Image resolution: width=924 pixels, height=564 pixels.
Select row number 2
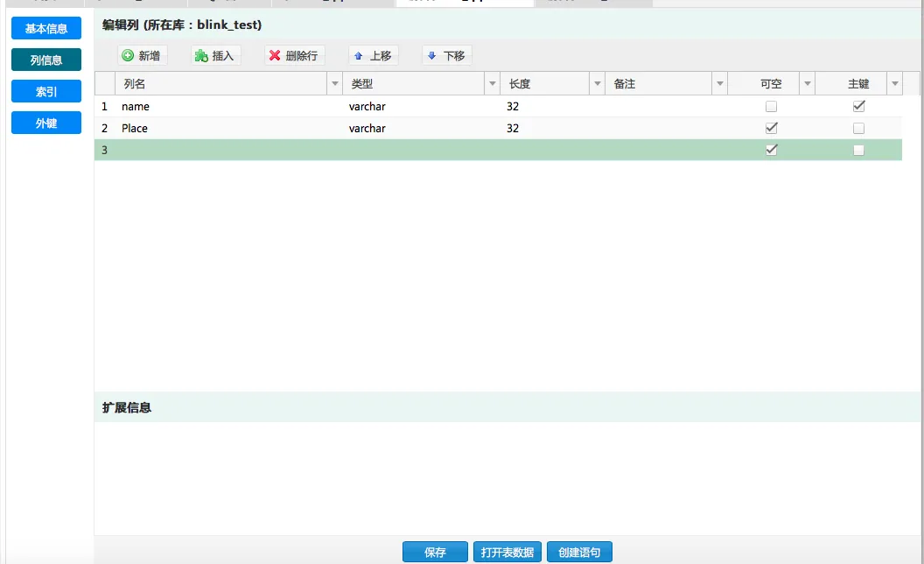pos(104,128)
